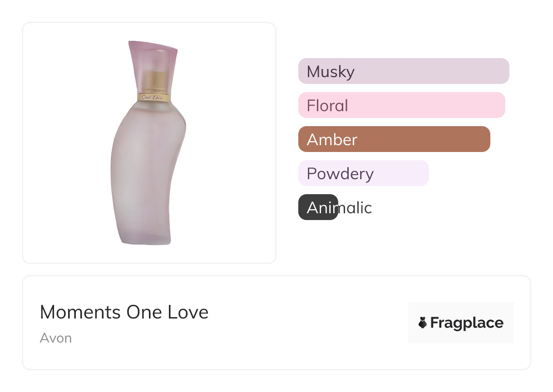Click the "Musky" label text
This screenshot has height=392, width=553.
pyautogui.click(x=331, y=72)
